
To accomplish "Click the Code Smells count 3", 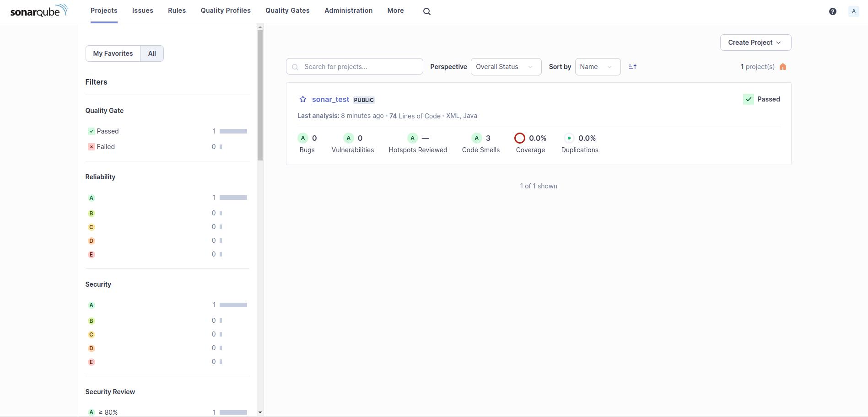I will pos(488,138).
